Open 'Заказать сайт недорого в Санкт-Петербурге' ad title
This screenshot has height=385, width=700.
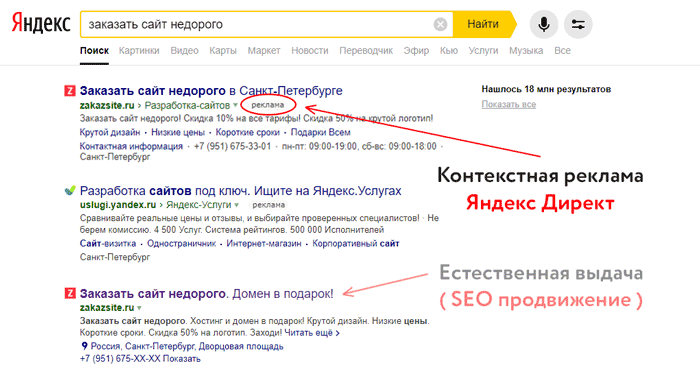click(x=211, y=91)
